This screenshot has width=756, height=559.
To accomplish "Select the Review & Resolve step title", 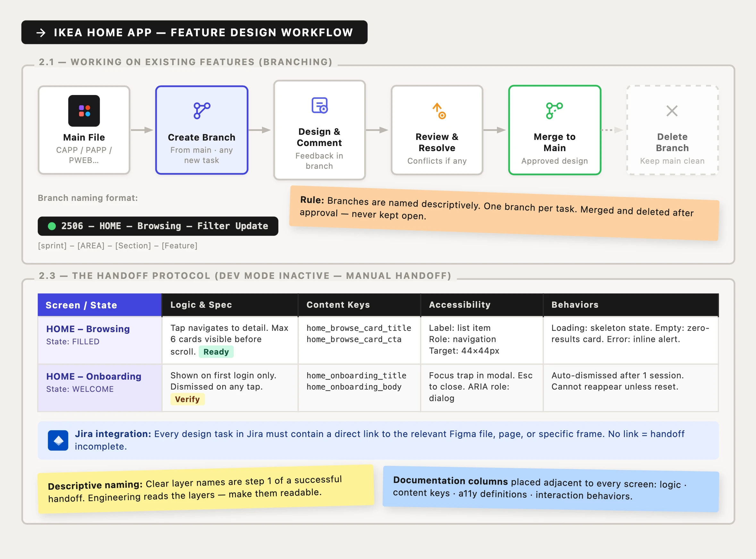I will click(x=437, y=142).
